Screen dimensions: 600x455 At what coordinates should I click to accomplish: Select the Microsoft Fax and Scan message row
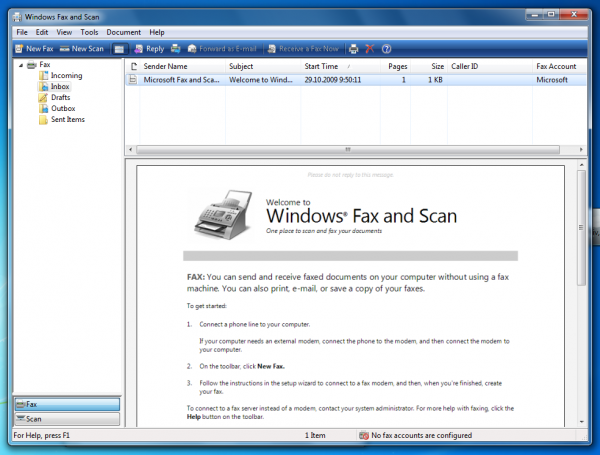click(356, 80)
